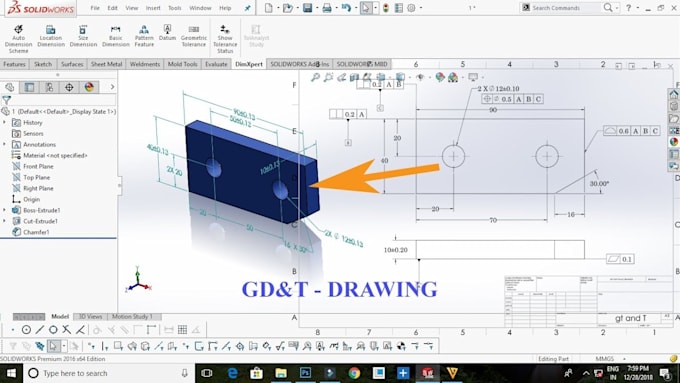Expand manager panel tabs with right chevron

[x=112, y=87]
